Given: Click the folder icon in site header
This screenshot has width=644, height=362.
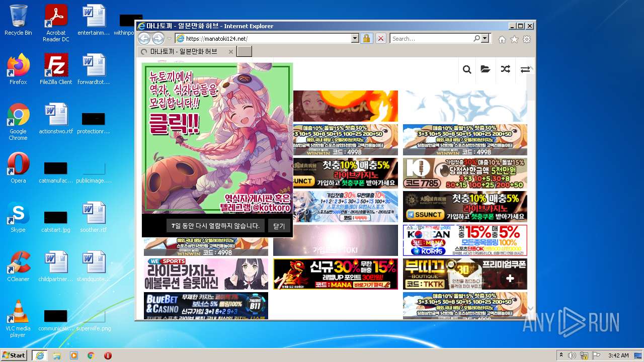Looking at the screenshot, I should click(x=486, y=69).
